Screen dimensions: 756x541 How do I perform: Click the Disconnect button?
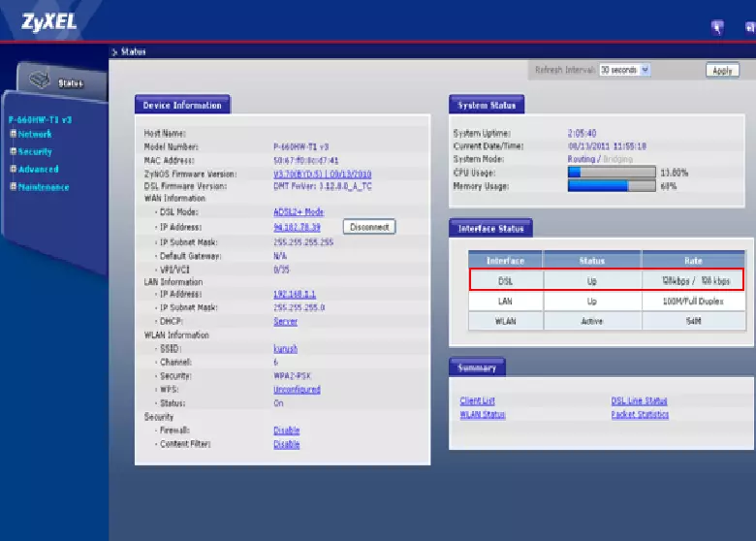pyautogui.click(x=369, y=227)
